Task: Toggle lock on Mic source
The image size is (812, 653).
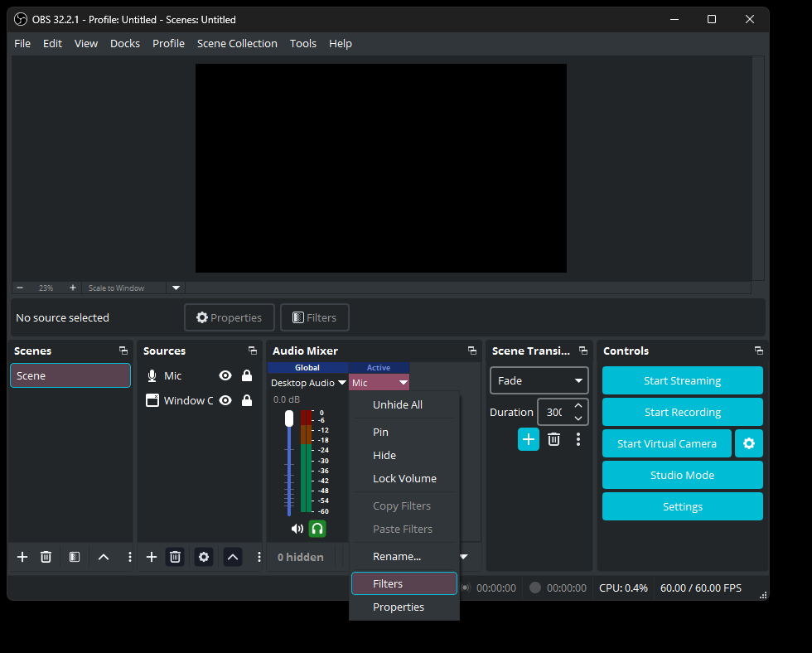Action: tap(247, 375)
